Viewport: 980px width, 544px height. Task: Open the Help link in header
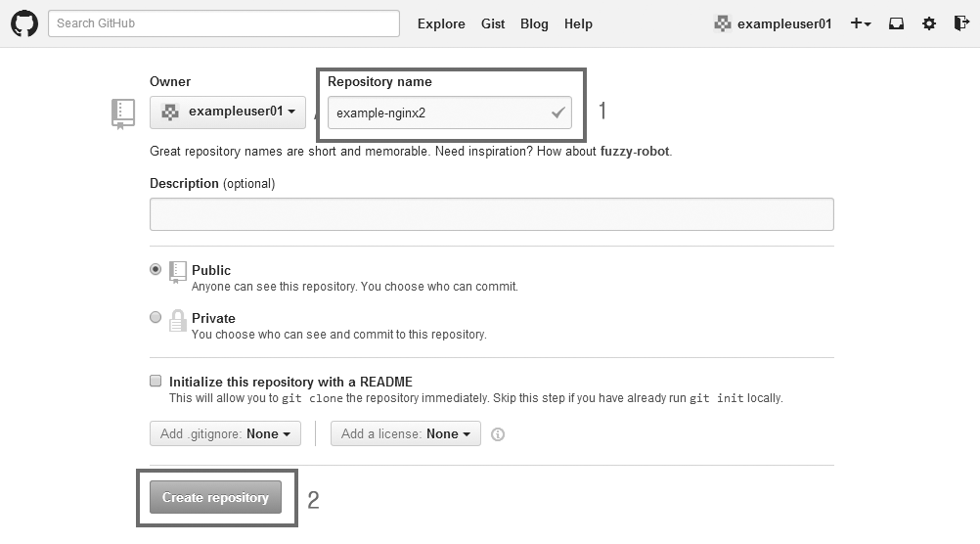coord(578,23)
